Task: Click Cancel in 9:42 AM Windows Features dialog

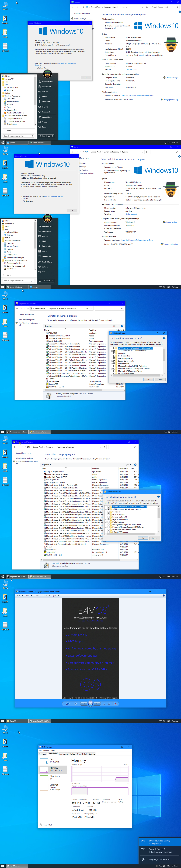Action: click(x=154, y=538)
